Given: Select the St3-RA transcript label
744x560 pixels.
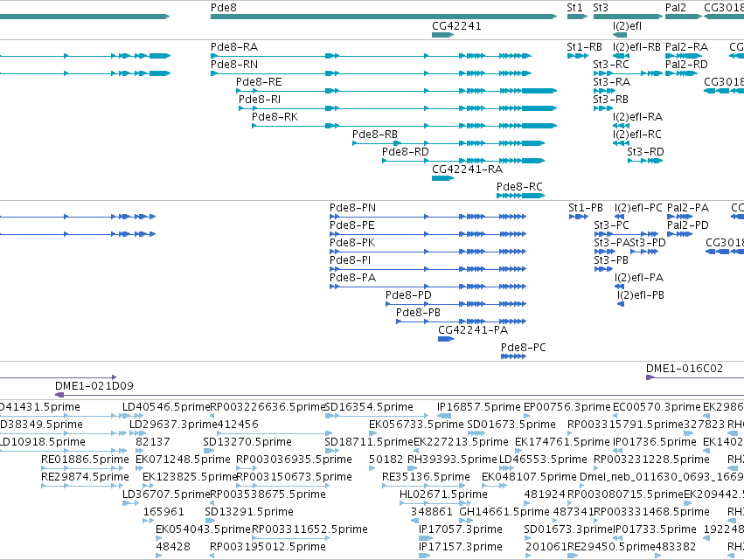Looking at the screenshot, I should click(x=612, y=82).
